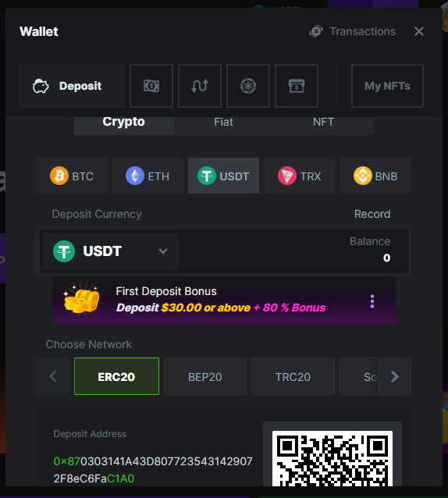Select the ERC20 network option
448x498 pixels.
click(x=116, y=376)
